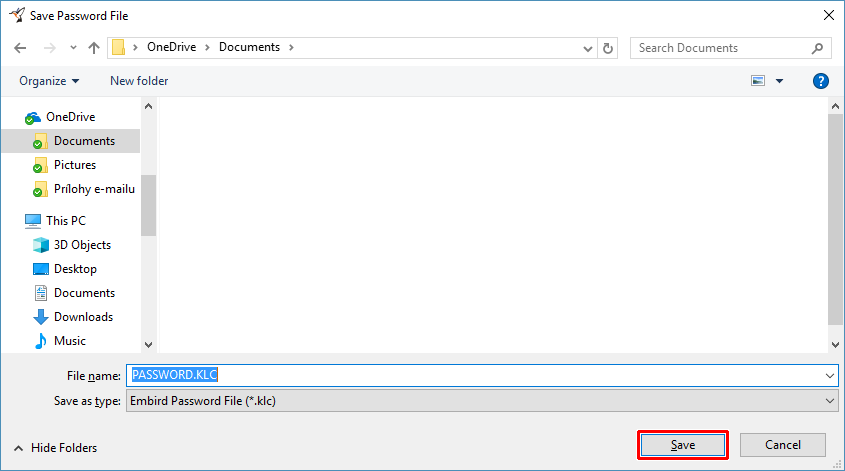Image resolution: width=845 pixels, height=471 pixels.
Task: Click the Embird app icon in title bar
Action: (x=17, y=15)
